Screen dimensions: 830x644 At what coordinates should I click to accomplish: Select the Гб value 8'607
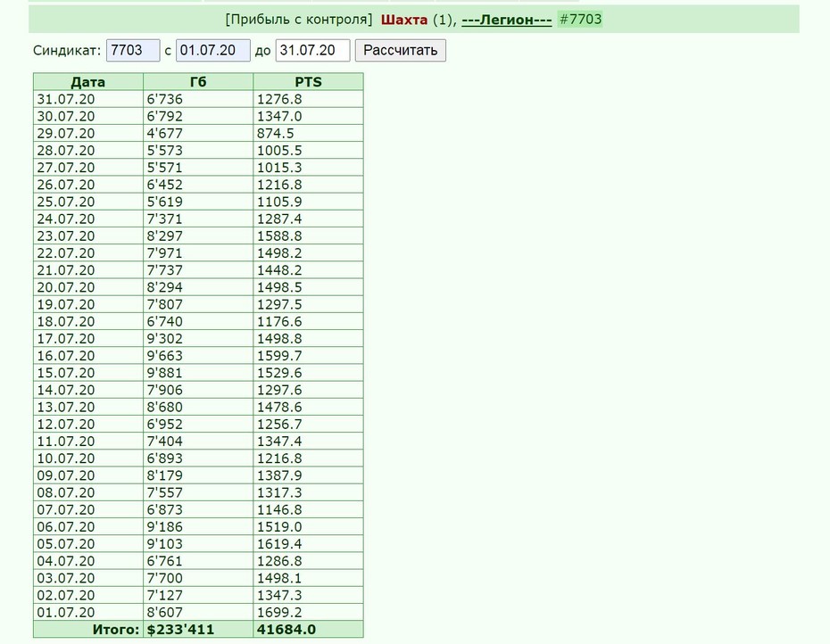[164, 612]
